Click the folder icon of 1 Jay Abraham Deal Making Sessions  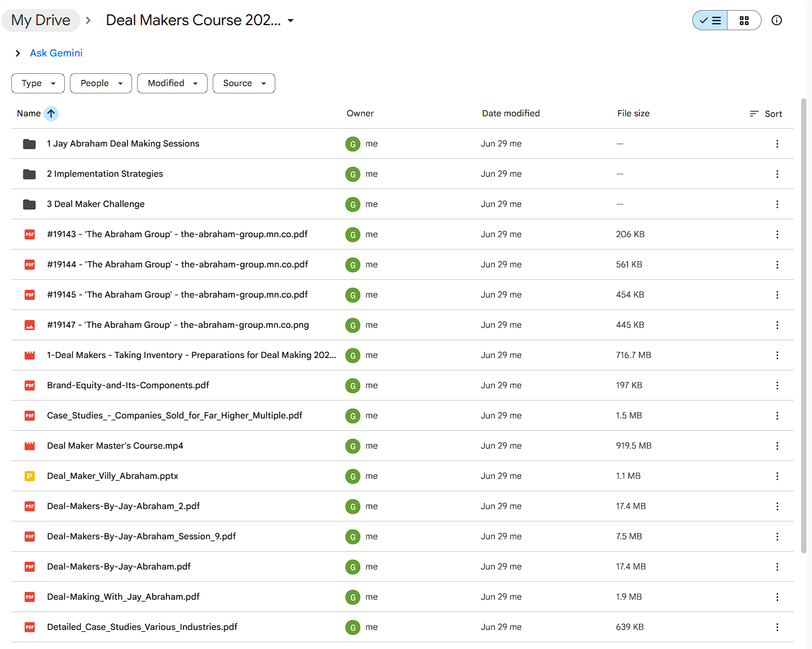[x=30, y=144]
